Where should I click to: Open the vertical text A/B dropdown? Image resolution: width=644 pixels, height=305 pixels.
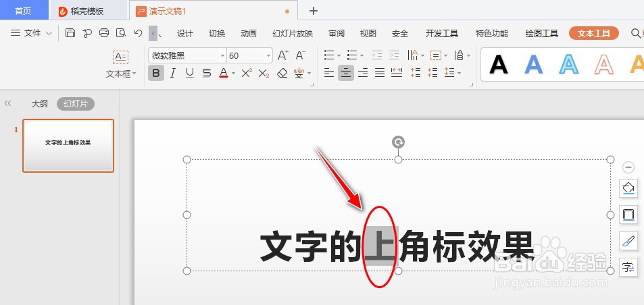coord(468,56)
